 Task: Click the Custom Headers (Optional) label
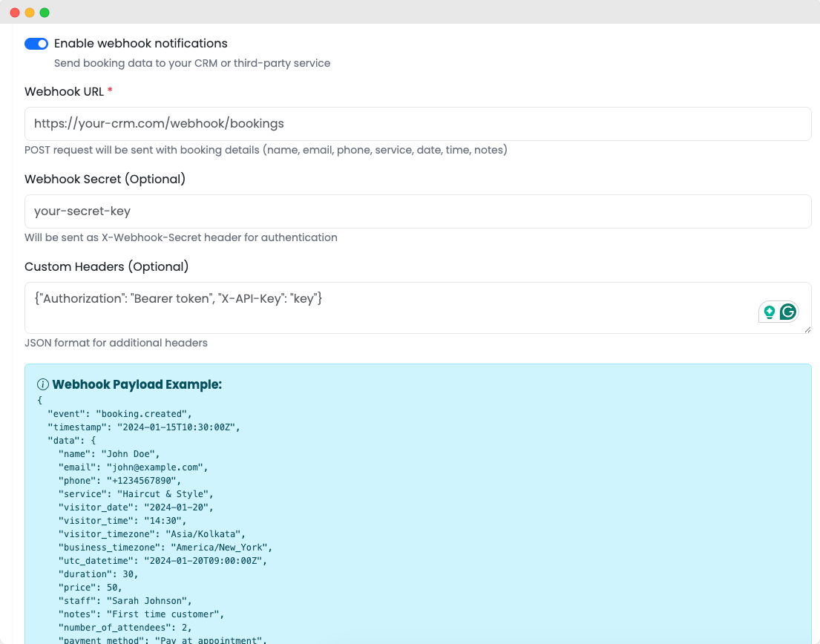click(106, 266)
